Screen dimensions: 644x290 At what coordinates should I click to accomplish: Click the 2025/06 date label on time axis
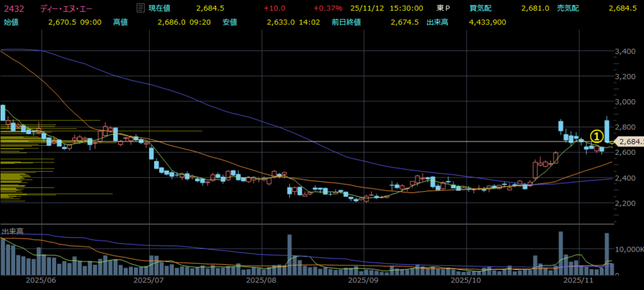tap(42, 282)
